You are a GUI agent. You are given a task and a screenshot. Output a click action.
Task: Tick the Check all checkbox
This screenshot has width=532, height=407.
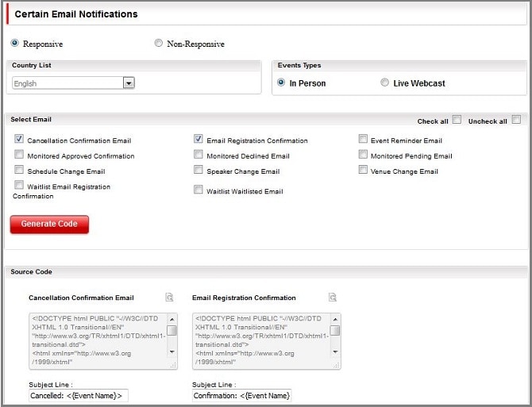[x=457, y=120]
